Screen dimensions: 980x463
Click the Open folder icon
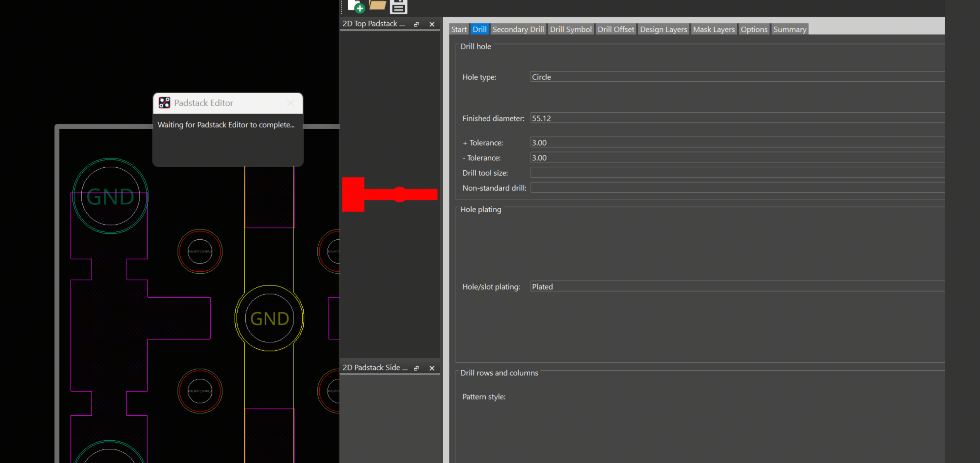pyautogui.click(x=377, y=5)
